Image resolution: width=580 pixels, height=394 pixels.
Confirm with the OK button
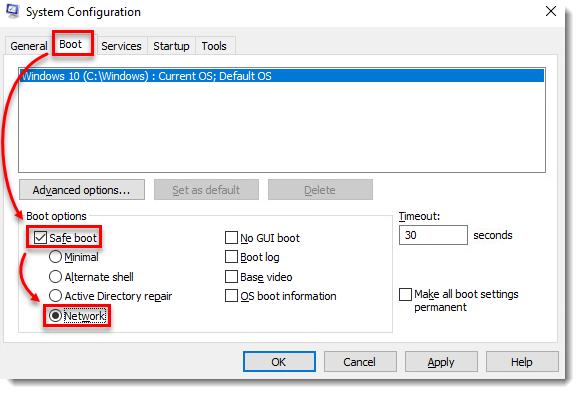click(x=279, y=361)
